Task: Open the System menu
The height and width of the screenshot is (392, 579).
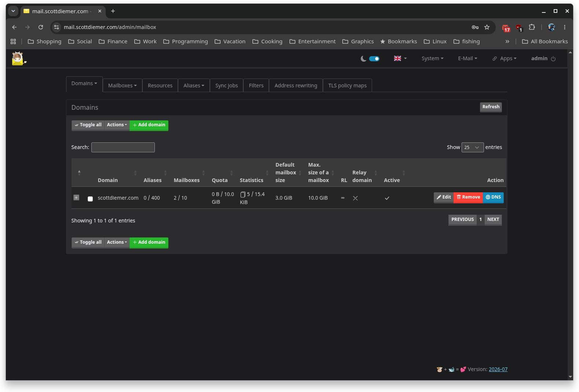Action: tap(432, 58)
